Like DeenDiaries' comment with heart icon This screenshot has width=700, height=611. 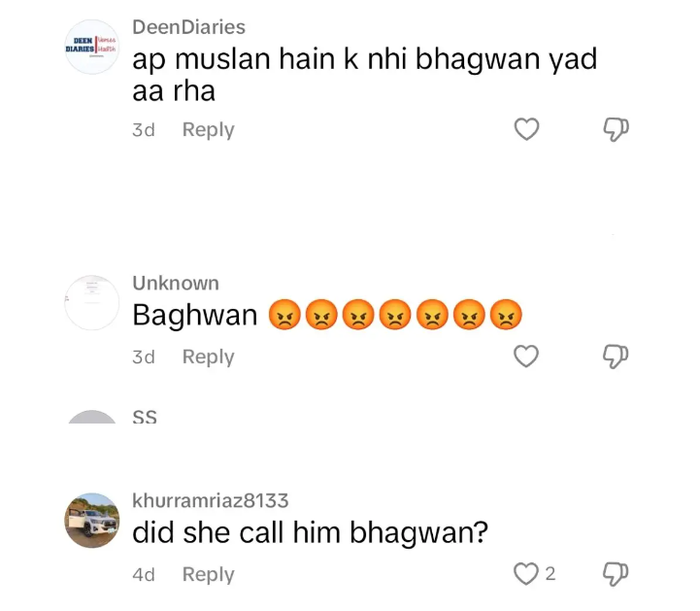[527, 129]
